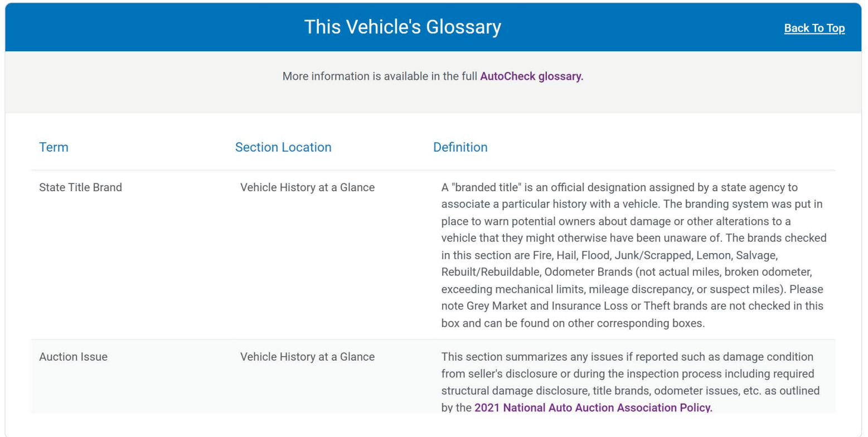Open the full AutoCheck glossary link
Image resolution: width=868 pixels, height=437 pixels.
pos(531,76)
